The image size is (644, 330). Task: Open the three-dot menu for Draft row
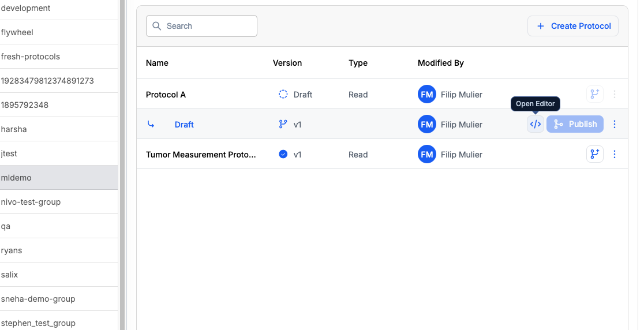pos(615,124)
